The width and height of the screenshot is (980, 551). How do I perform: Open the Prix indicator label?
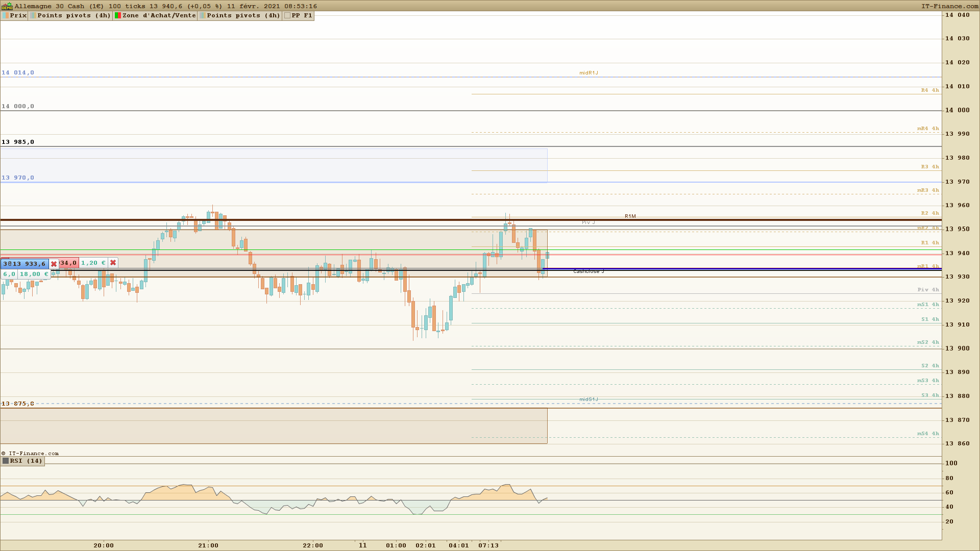pyautogui.click(x=18, y=15)
